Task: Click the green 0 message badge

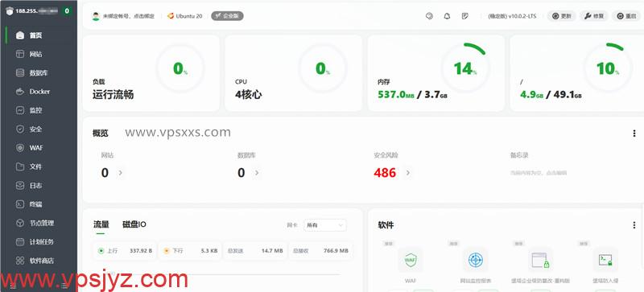Action: 67,11
